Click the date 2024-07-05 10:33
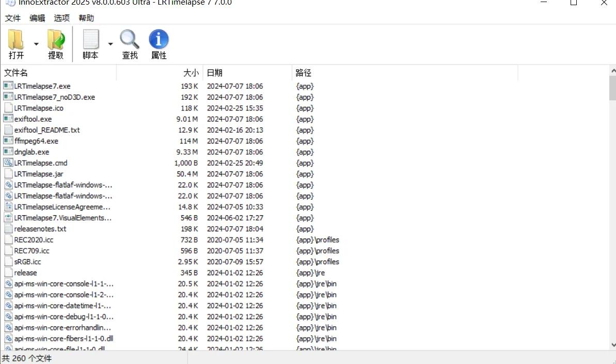 (235, 207)
